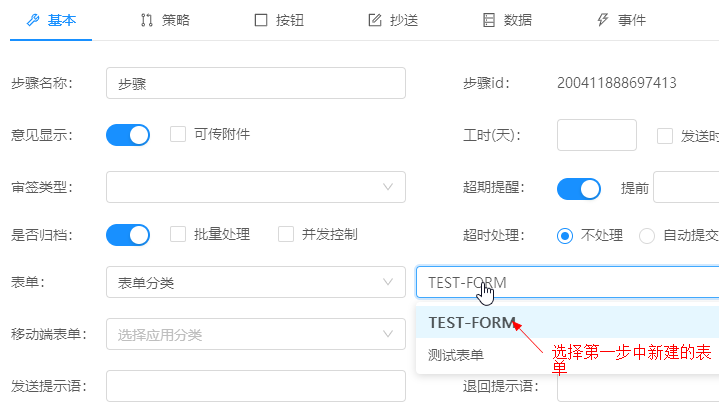Enable the 批量处理 checkbox
Image resolution: width=719 pixels, height=412 pixels.
pyautogui.click(x=178, y=234)
